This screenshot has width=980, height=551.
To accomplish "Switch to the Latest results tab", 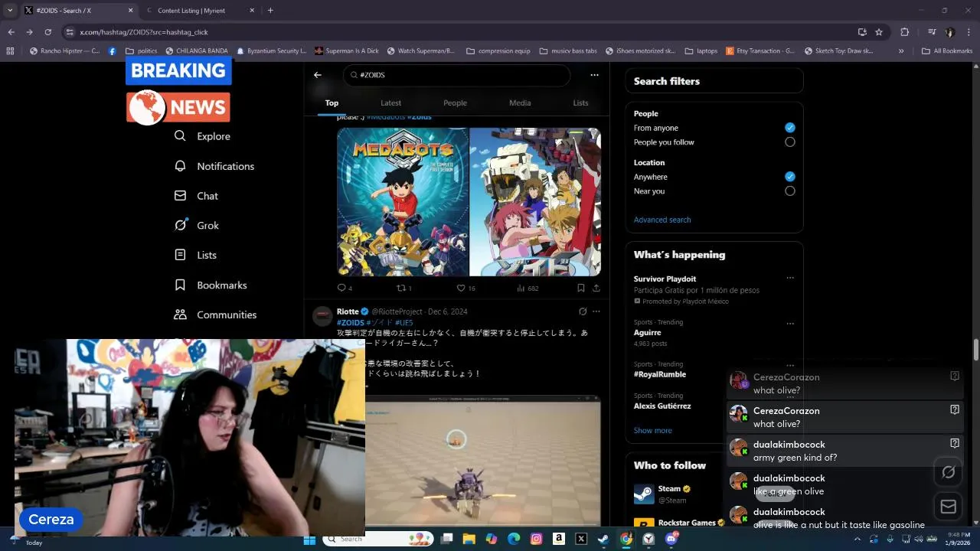I will 390,103.
